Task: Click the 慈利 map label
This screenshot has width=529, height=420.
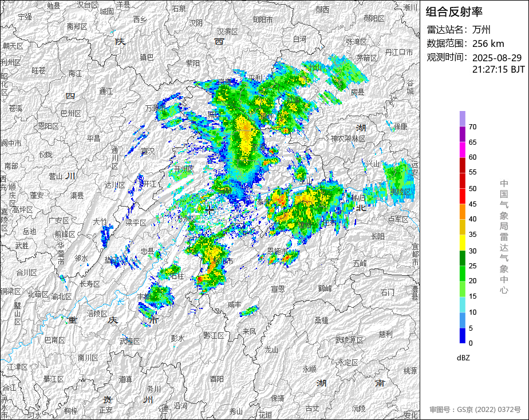Action: [386, 334]
